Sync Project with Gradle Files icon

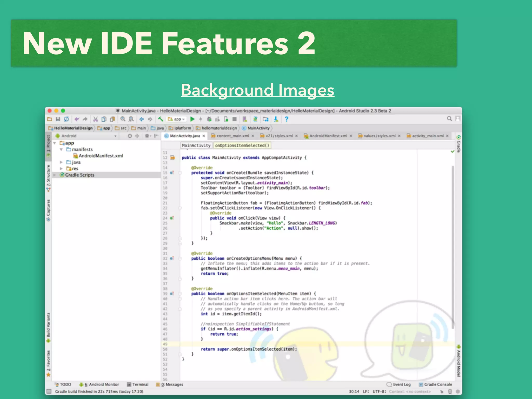click(255, 119)
